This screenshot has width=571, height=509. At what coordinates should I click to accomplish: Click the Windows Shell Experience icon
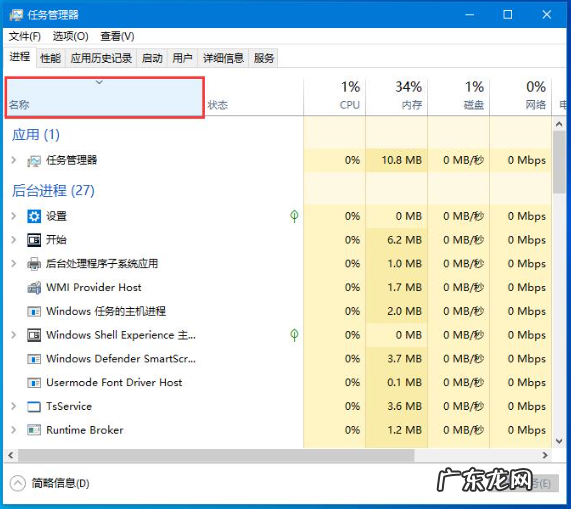[34, 335]
